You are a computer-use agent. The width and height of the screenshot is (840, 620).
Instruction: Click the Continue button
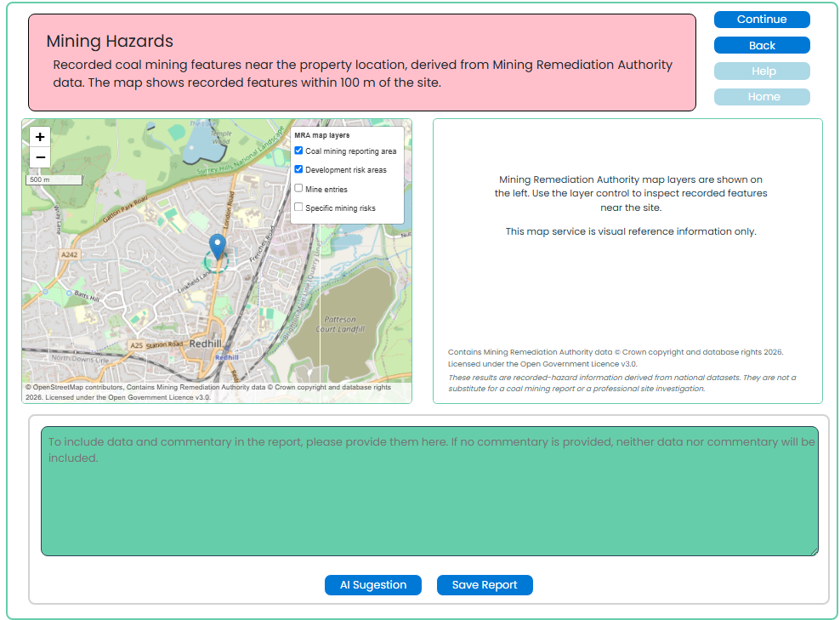coord(762,20)
